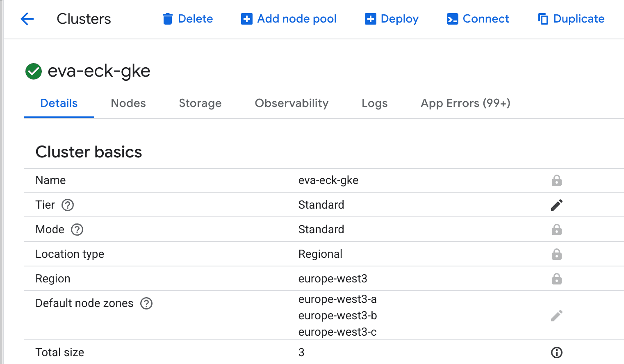
Task: Open the Deploy action
Action: [x=392, y=19]
